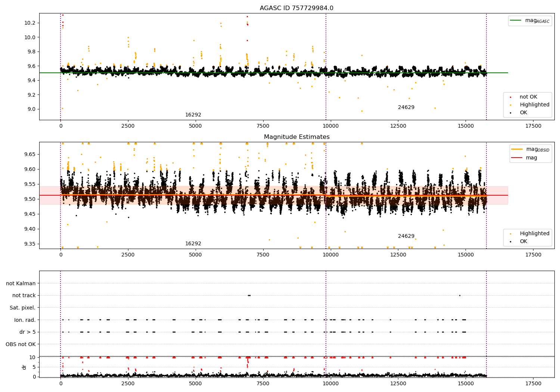Click the 10.2 y-axis tick label
This screenshot has width=560, height=392.
click(29, 23)
